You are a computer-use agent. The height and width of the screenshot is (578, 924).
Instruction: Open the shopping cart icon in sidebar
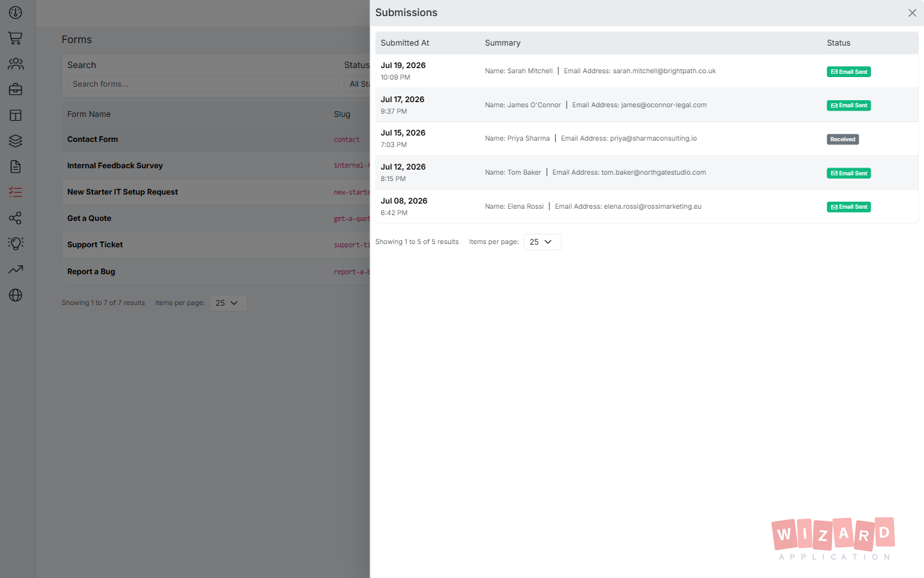(15, 39)
